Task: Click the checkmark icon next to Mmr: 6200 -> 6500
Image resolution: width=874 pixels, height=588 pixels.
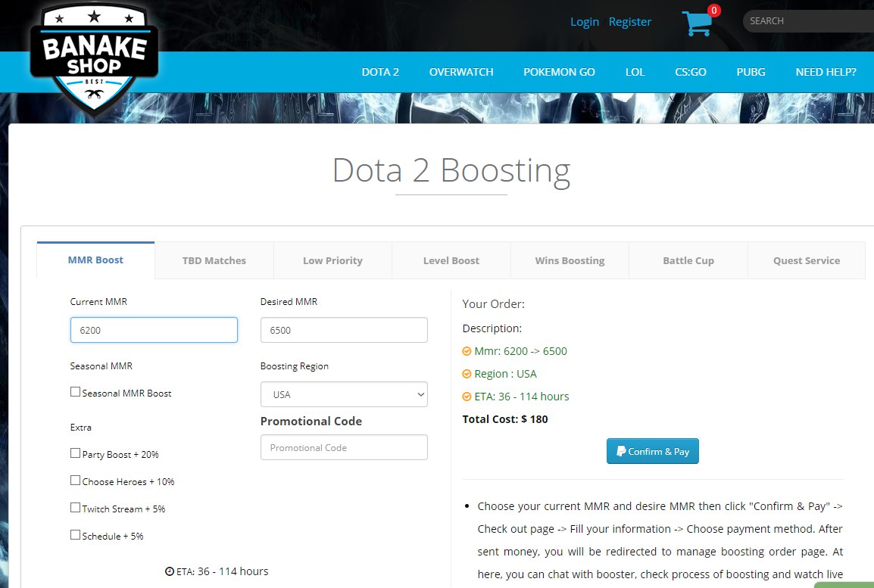Action: click(x=467, y=351)
